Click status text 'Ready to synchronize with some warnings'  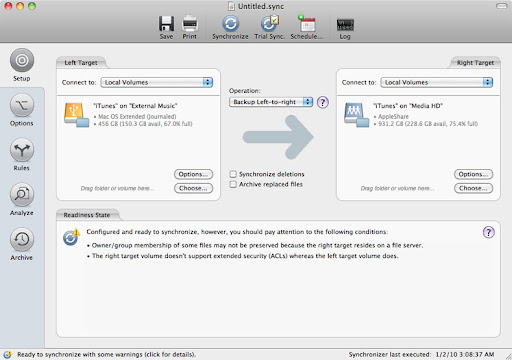click(x=107, y=354)
